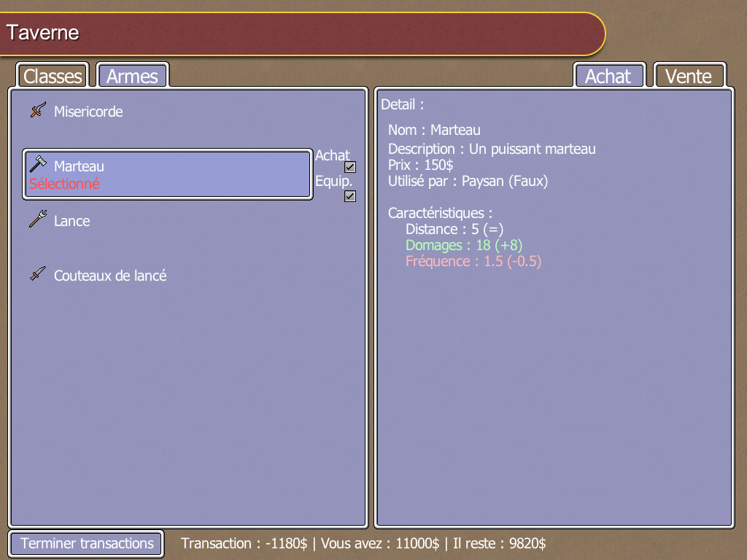Click the Couteaux de lancé knife icon
Viewport: 747px width, 560px height.
click(38, 275)
